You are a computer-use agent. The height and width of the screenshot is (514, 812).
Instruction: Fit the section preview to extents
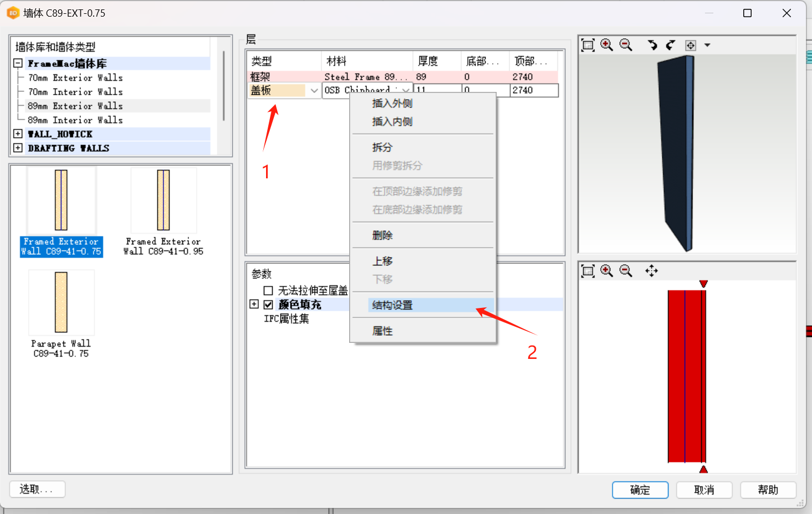click(588, 271)
